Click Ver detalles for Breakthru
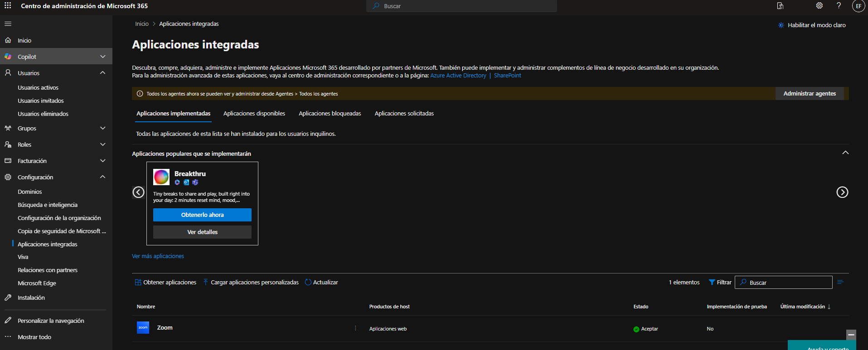 click(x=202, y=232)
